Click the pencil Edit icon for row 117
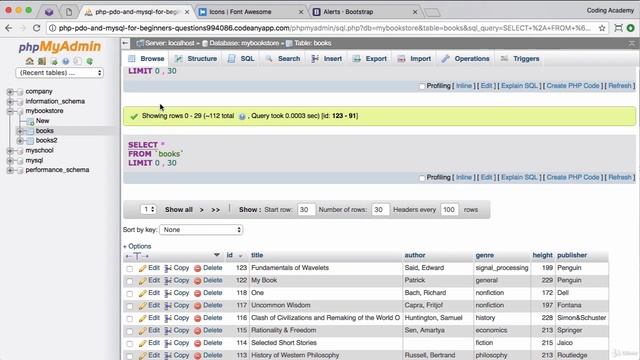640x360 pixels. (142, 306)
